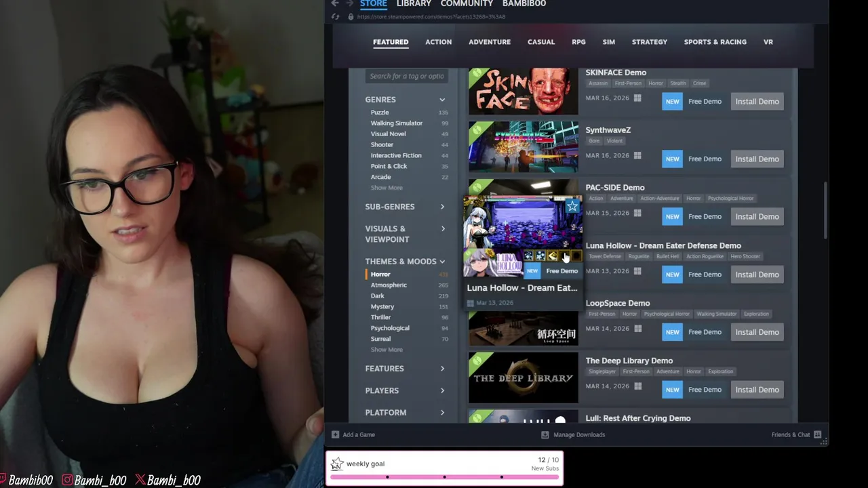
Task: Open 'Lull: Rest After Crying Demo' title
Action: coord(637,418)
